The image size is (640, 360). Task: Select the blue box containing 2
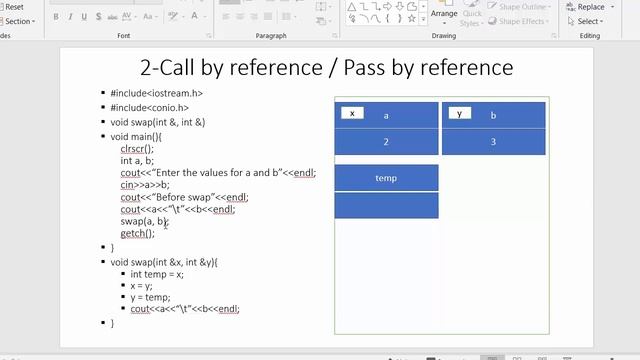pos(386,142)
